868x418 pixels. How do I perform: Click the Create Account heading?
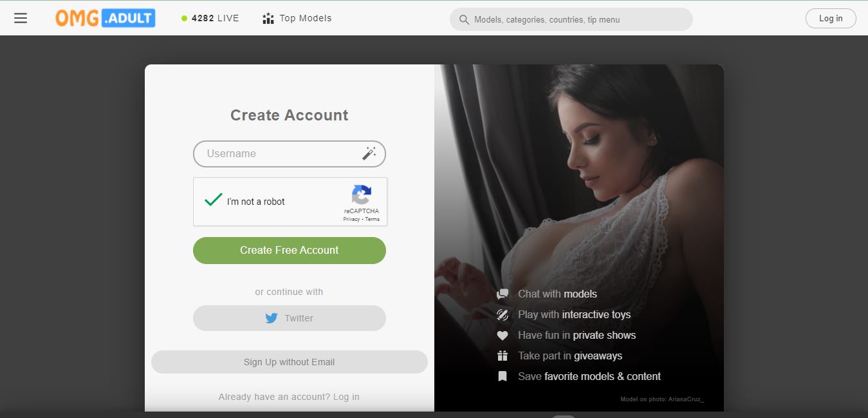click(290, 115)
